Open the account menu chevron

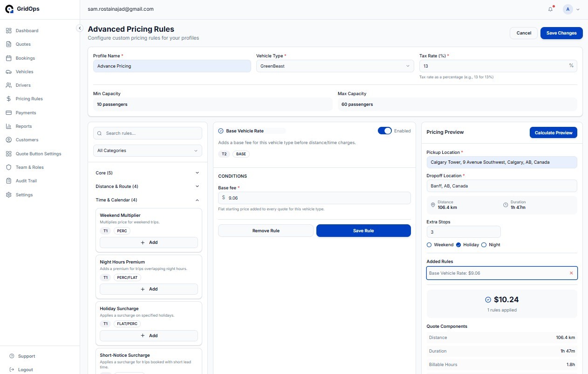click(x=578, y=9)
